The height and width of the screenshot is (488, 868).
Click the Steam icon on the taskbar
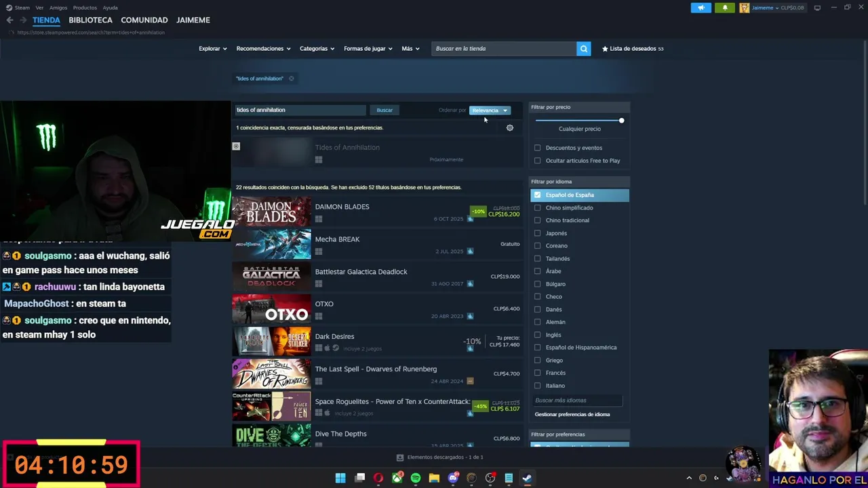(x=527, y=478)
